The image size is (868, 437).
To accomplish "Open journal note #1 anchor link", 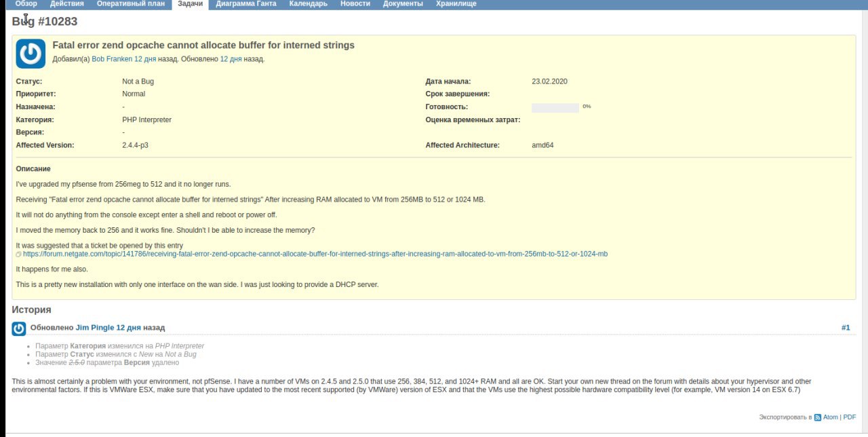I will point(846,328).
